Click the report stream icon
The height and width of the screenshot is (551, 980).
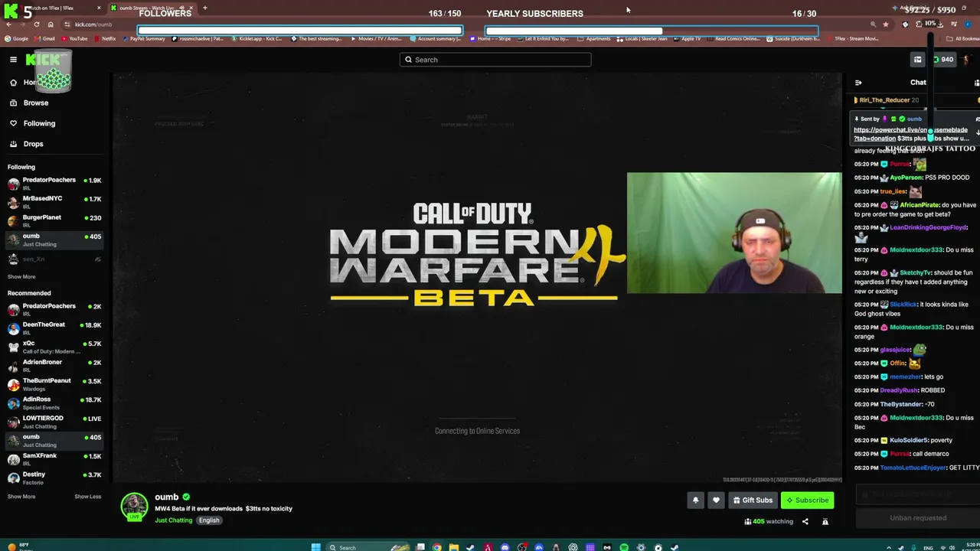click(x=825, y=522)
